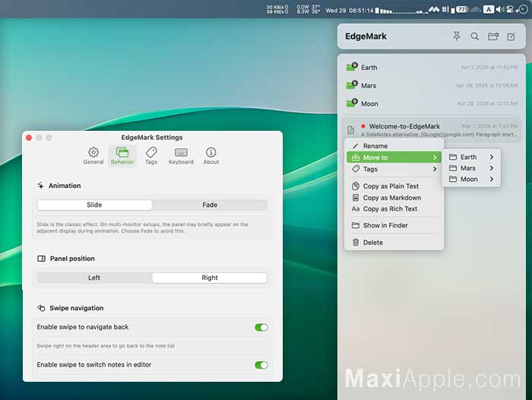Toggle Enable swipe to switch notes in editor

click(x=261, y=365)
